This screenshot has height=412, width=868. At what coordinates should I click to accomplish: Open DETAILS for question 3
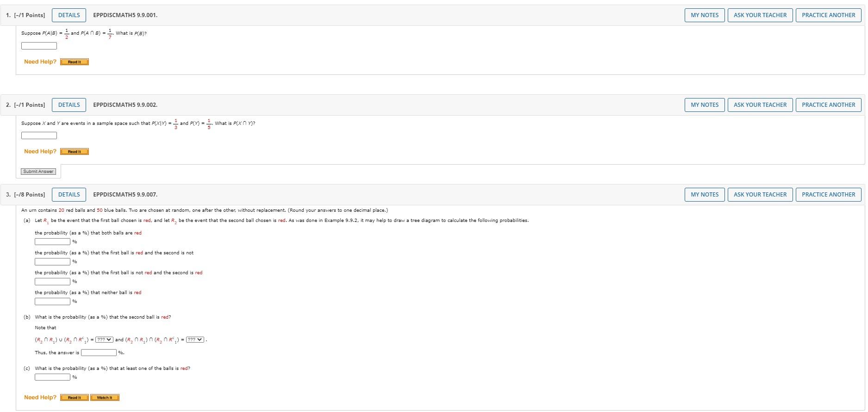(x=69, y=195)
